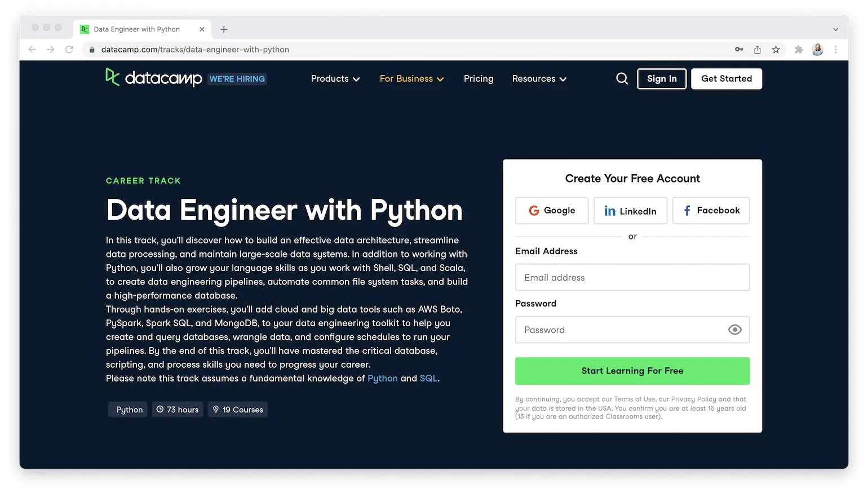868x493 pixels.
Task: Expand the Products dropdown
Action: coord(335,78)
